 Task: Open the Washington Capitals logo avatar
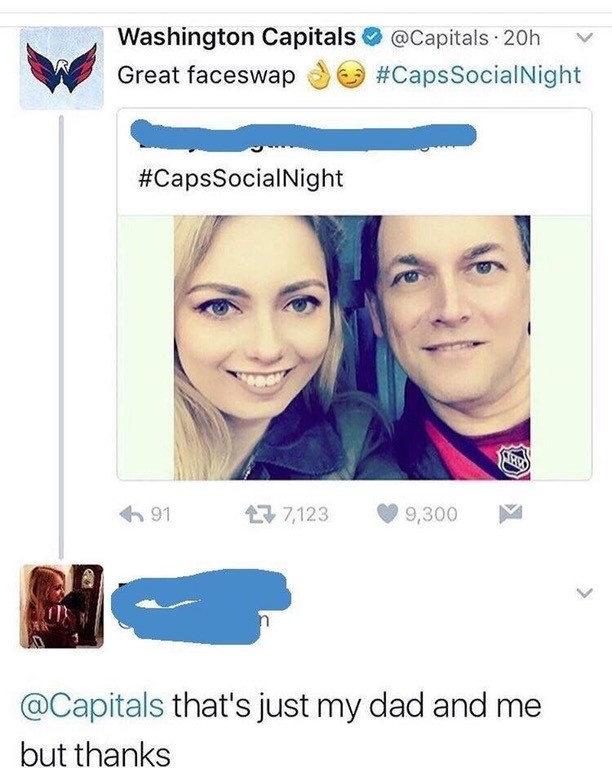pyautogui.click(x=61, y=67)
